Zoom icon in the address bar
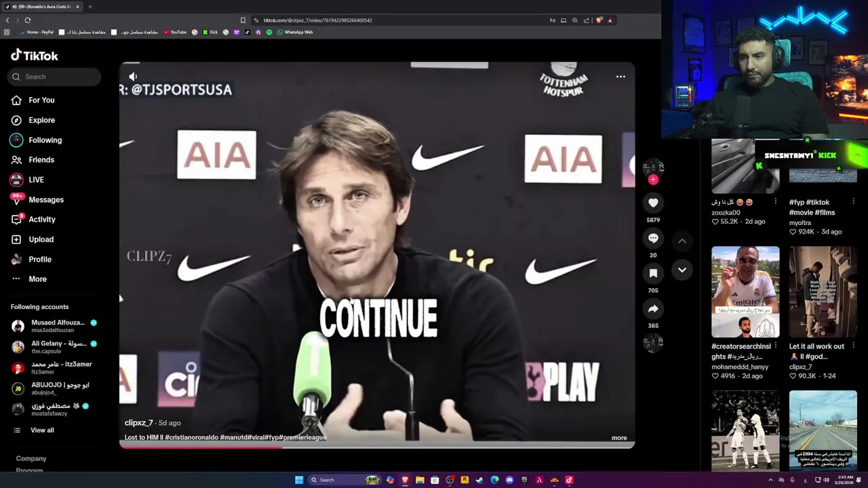This screenshot has width=868, height=488. click(x=575, y=20)
